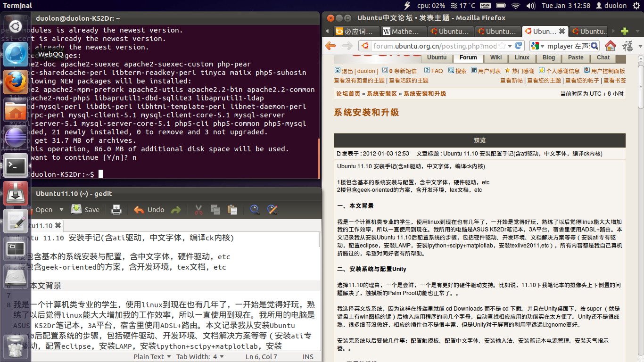Viewport: 644px width, 362px height.
Task: Click the 论坛首页 breadcrumb link
Action: click(347, 94)
